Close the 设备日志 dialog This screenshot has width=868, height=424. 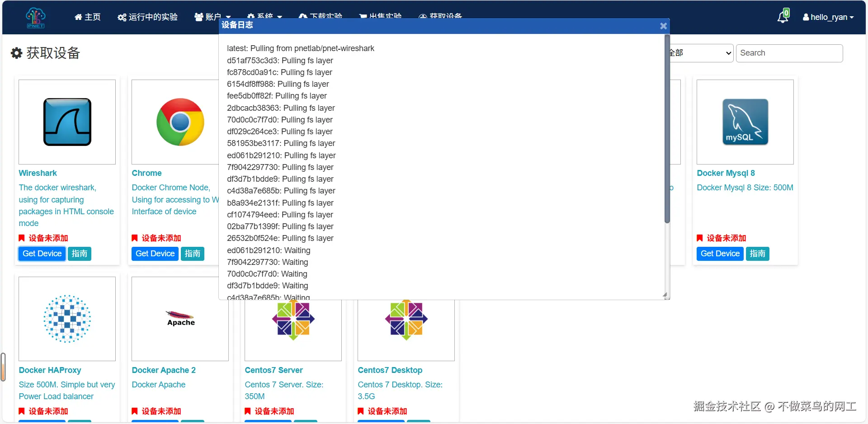pos(663,26)
